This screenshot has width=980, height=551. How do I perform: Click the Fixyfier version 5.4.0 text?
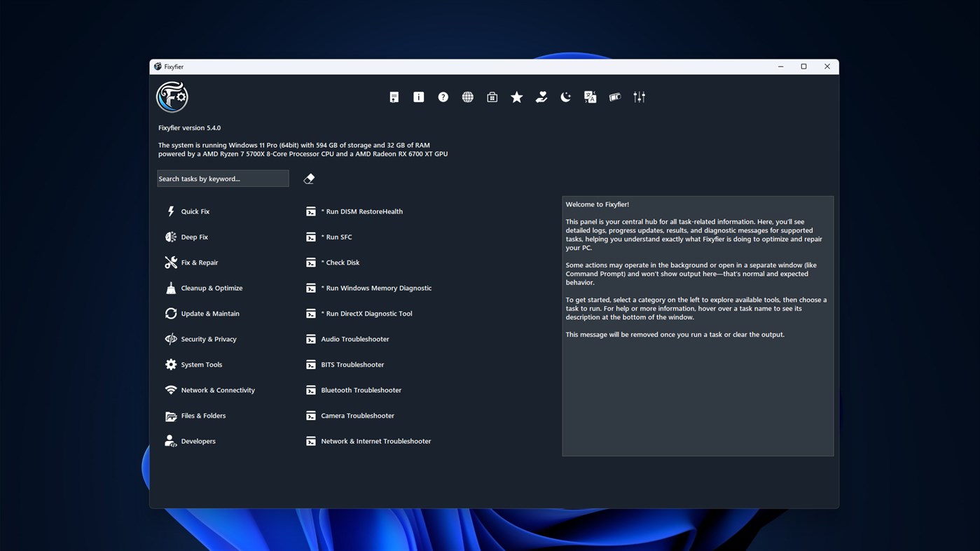[x=189, y=128]
